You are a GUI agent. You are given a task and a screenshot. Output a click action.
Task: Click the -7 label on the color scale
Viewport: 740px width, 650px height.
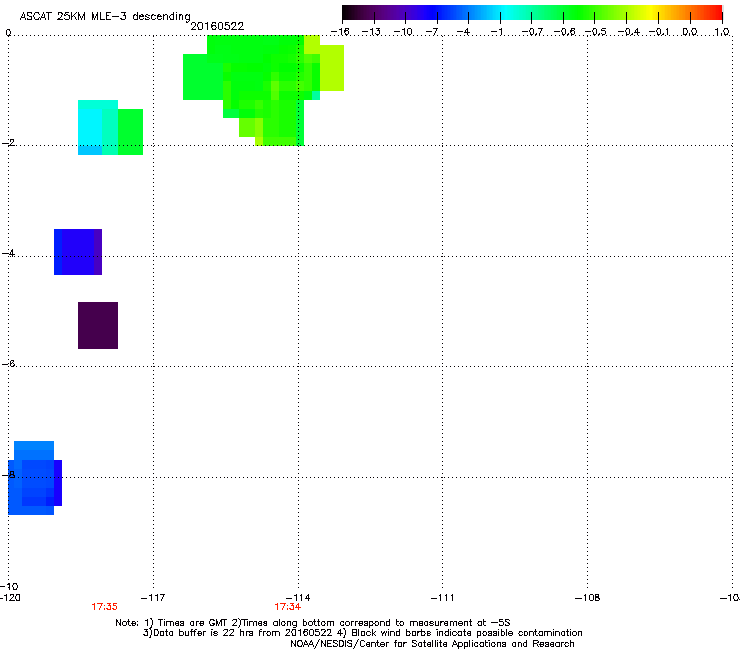pos(432,32)
